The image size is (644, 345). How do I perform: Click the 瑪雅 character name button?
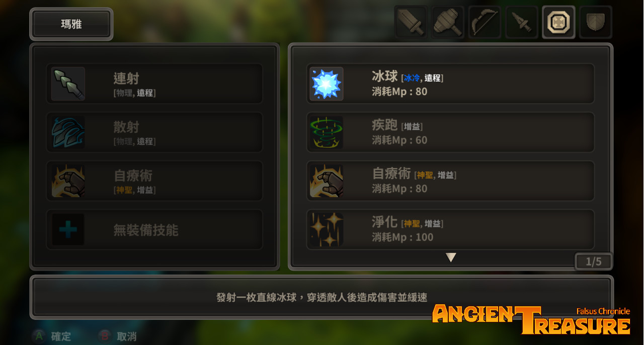click(x=71, y=24)
